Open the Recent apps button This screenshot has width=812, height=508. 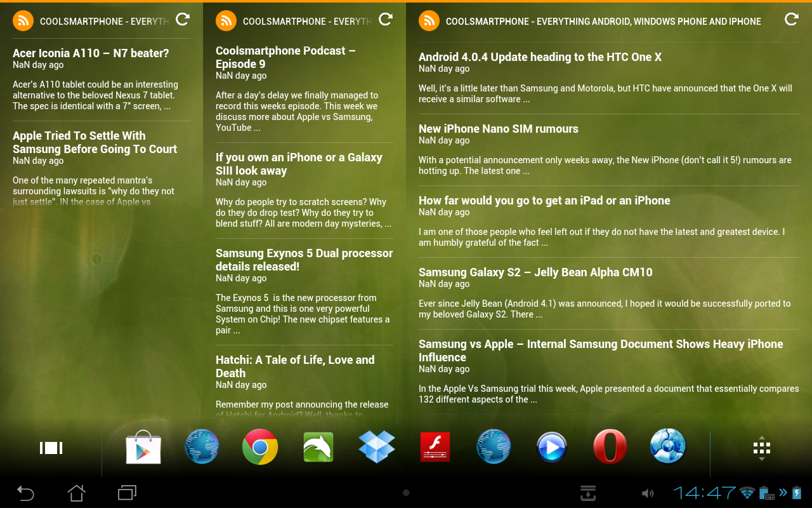click(127, 493)
